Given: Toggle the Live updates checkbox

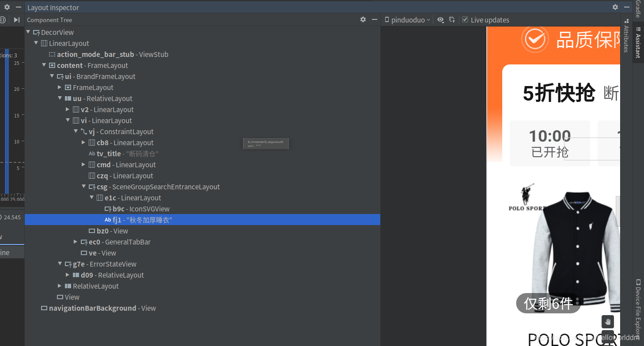Looking at the screenshot, I should [x=465, y=20].
